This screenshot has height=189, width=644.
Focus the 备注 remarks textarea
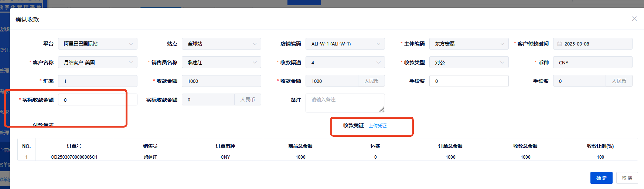click(344, 103)
